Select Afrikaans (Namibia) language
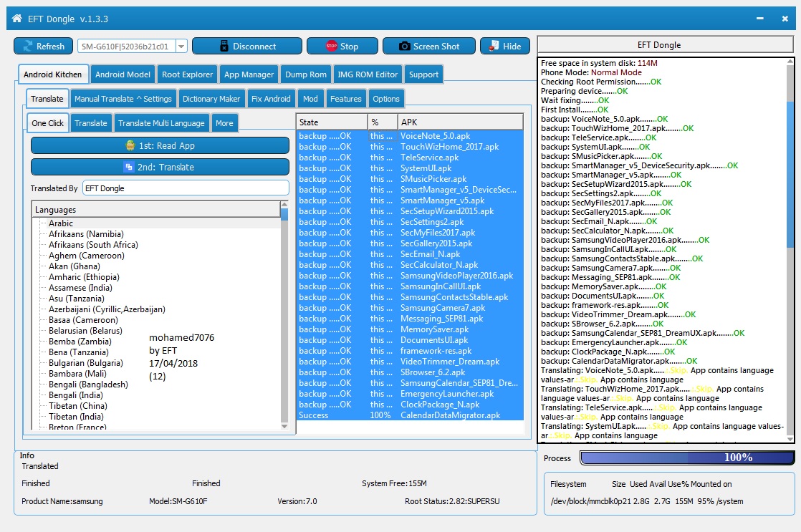This screenshot has height=532, width=801. (86, 234)
